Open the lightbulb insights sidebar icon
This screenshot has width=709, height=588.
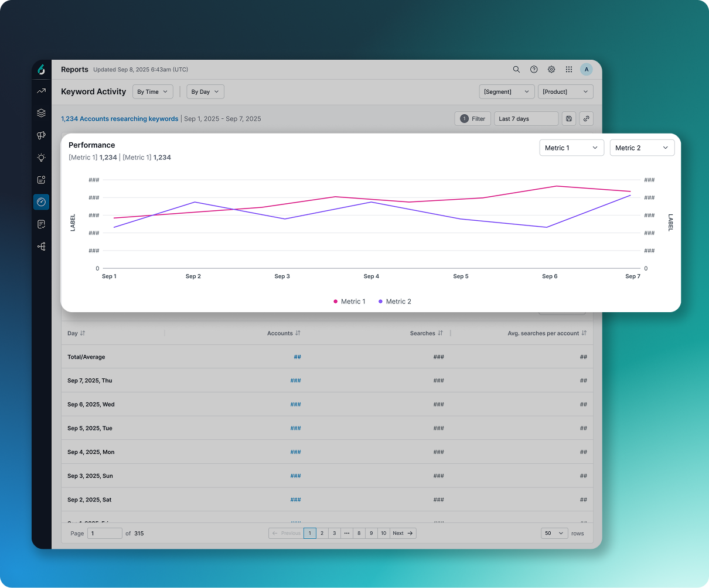click(x=41, y=158)
